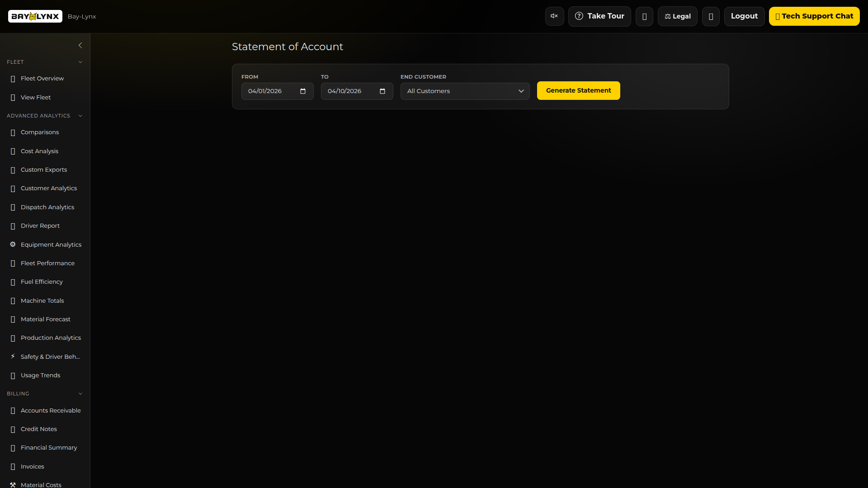Viewport: 868px width, 488px height.
Task: Click the Logout button
Action: 744,16
